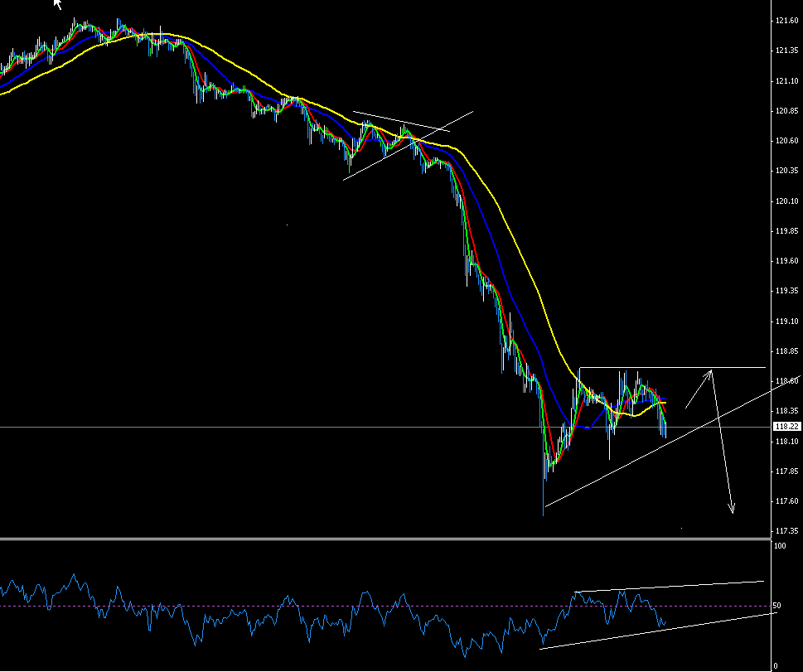Click the 117.35 price axis label
803x672 pixels.
[x=787, y=531]
